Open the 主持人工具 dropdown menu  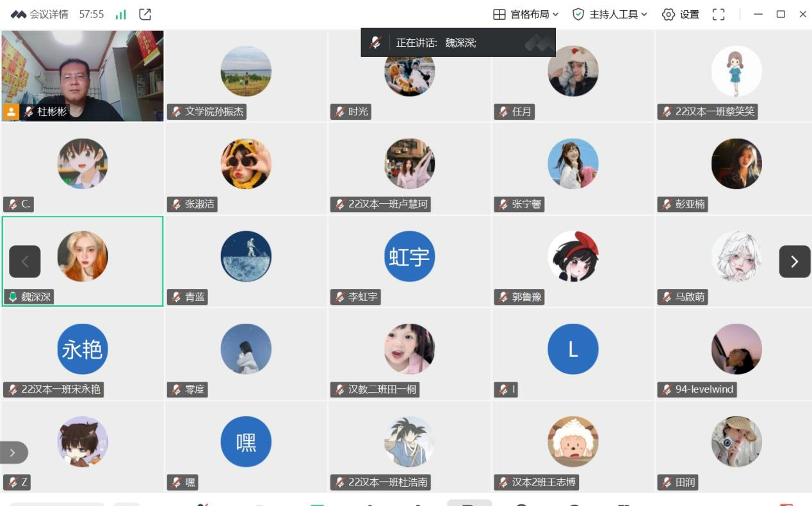(x=610, y=14)
